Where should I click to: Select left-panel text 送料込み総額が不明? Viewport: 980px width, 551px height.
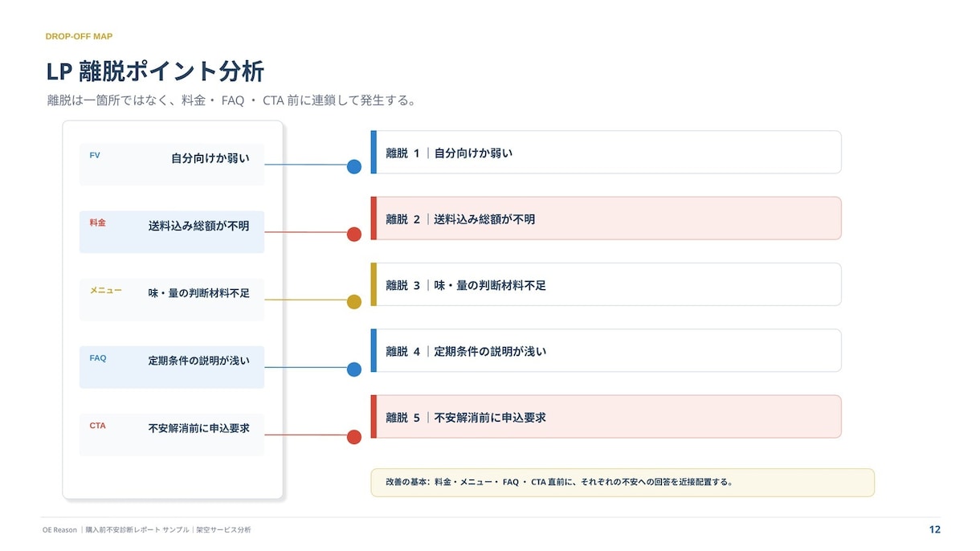coord(199,226)
